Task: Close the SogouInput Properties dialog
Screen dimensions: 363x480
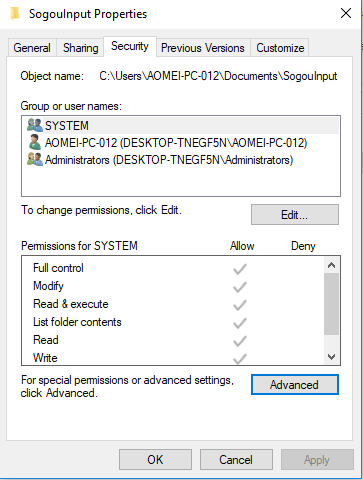Action: [x=346, y=13]
